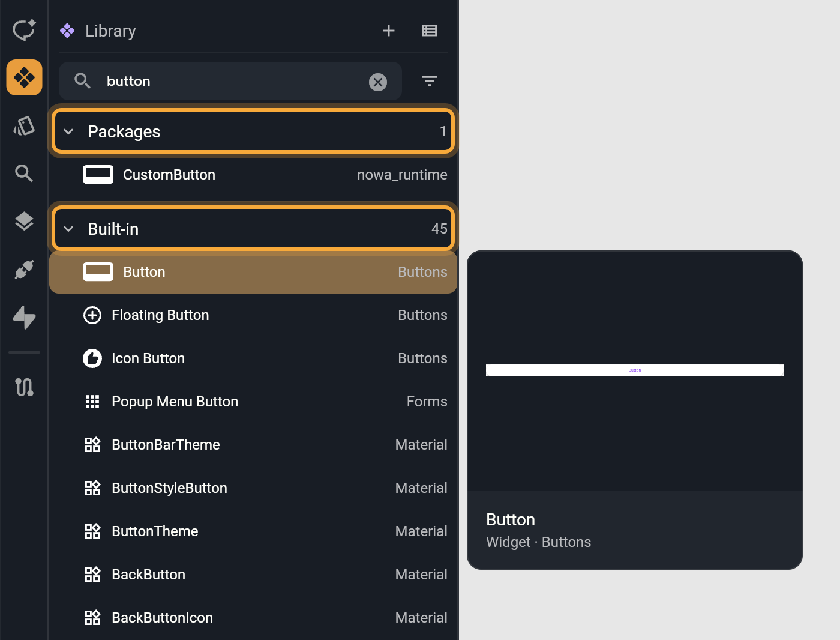Open the layers sidebar icon
Image resolution: width=840 pixels, height=640 pixels.
point(24,222)
